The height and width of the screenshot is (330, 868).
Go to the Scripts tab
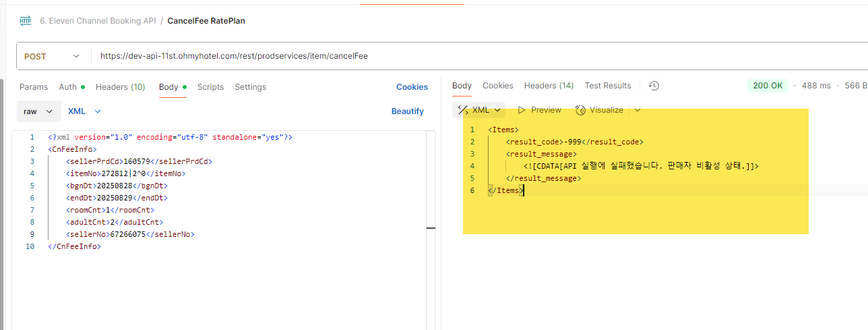(210, 87)
